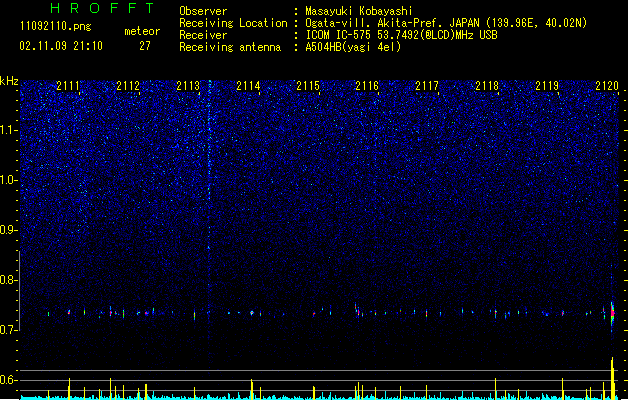Click the meteor label
The width and height of the screenshot is (629, 400).
click(x=142, y=31)
